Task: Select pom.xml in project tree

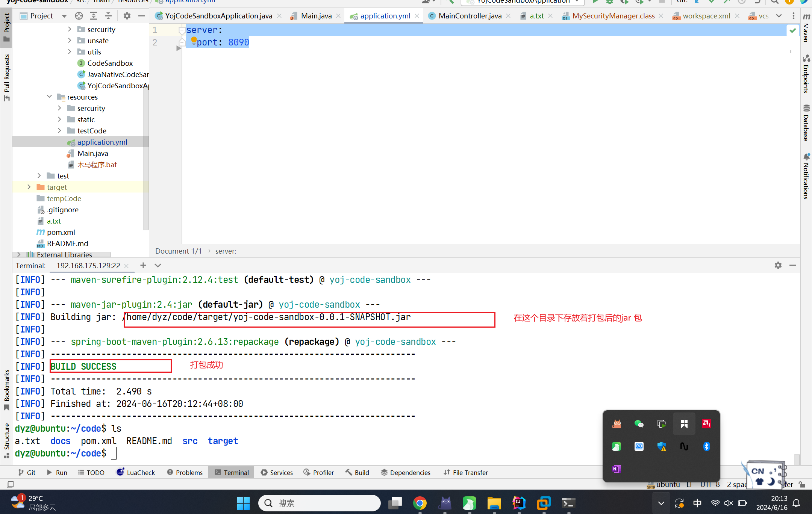Action: [x=61, y=232]
